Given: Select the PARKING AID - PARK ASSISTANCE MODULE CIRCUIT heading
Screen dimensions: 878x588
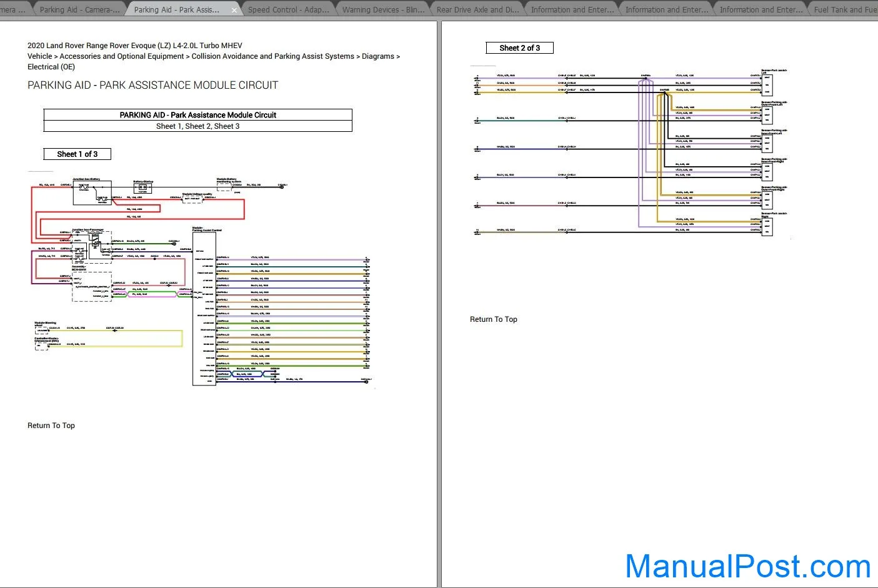Looking at the screenshot, I should (x=153, y=85).
